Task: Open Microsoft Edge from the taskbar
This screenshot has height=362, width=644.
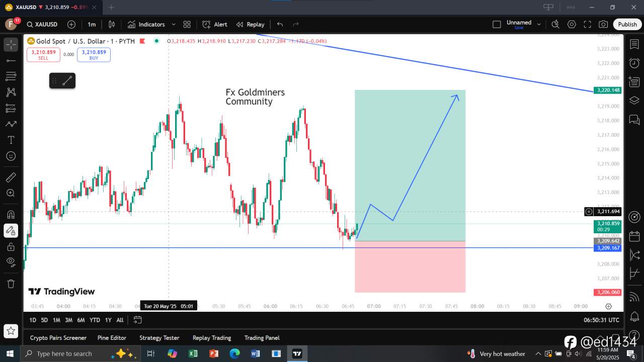Action: click(235, 353)
